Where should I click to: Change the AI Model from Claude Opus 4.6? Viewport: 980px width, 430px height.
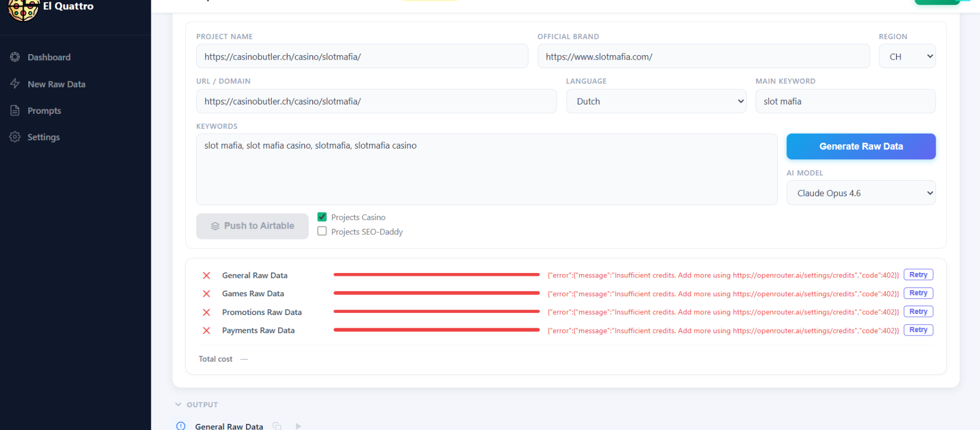tap(861, 193)
